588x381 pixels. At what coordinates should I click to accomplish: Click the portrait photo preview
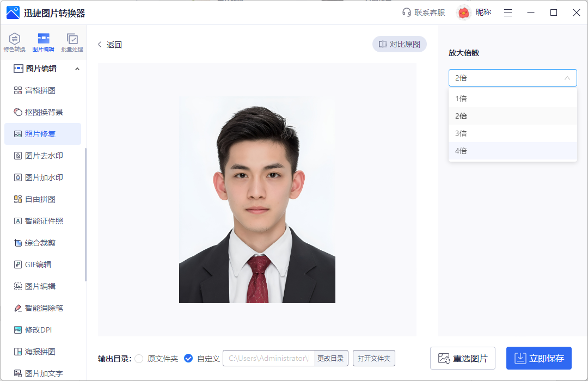tap(257, 200)
